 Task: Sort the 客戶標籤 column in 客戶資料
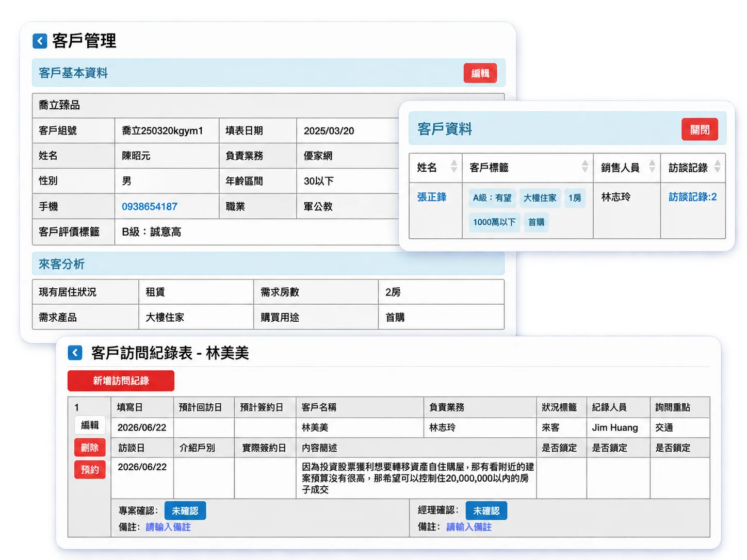[584, 166]
